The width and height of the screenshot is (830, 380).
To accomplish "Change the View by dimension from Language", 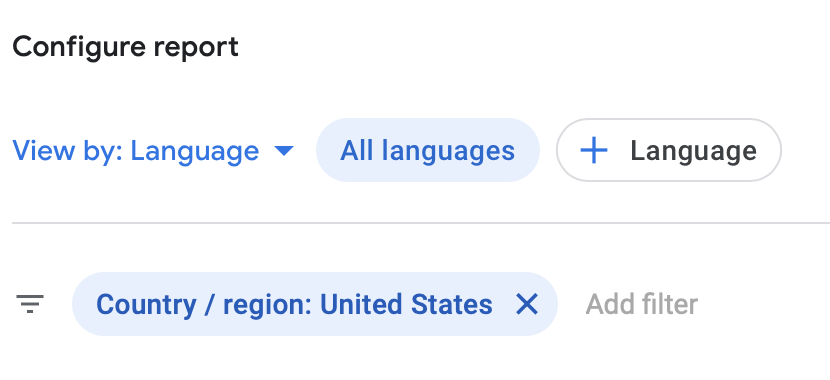I will 153,151.
